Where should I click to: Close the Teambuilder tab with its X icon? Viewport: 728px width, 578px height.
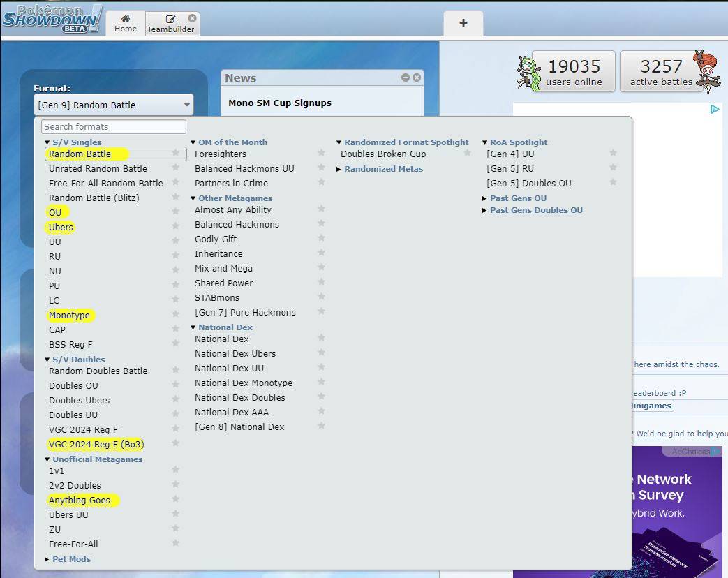pos(192,18)
